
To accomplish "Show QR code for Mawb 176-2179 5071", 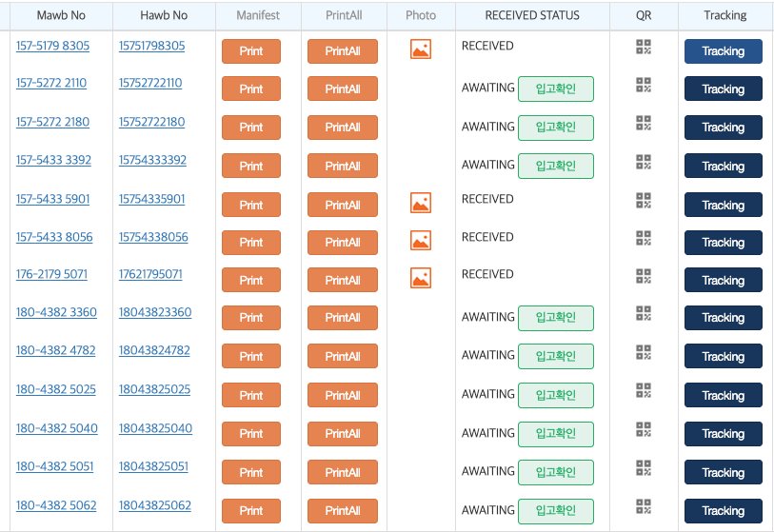I will pos(644,275).
